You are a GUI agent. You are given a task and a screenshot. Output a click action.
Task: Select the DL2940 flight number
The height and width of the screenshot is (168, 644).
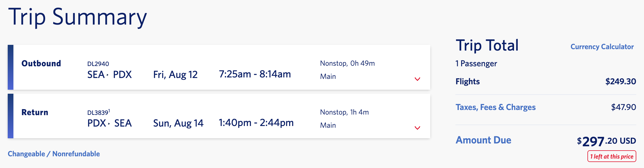(x=98, y=64)
